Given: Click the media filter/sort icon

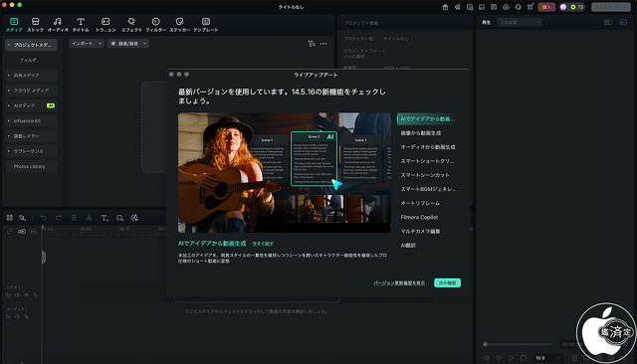Looking at the screenshot, I should point(312,44).
